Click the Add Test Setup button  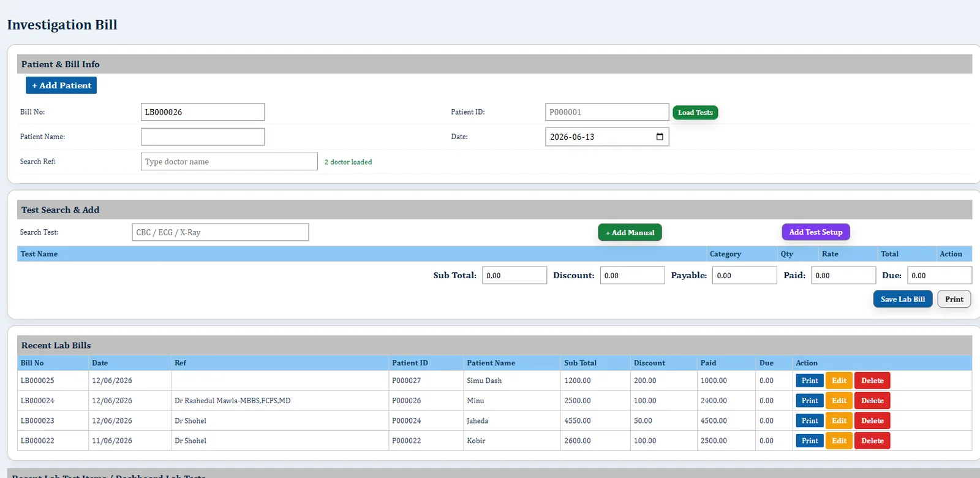click(x=816, y=232)
